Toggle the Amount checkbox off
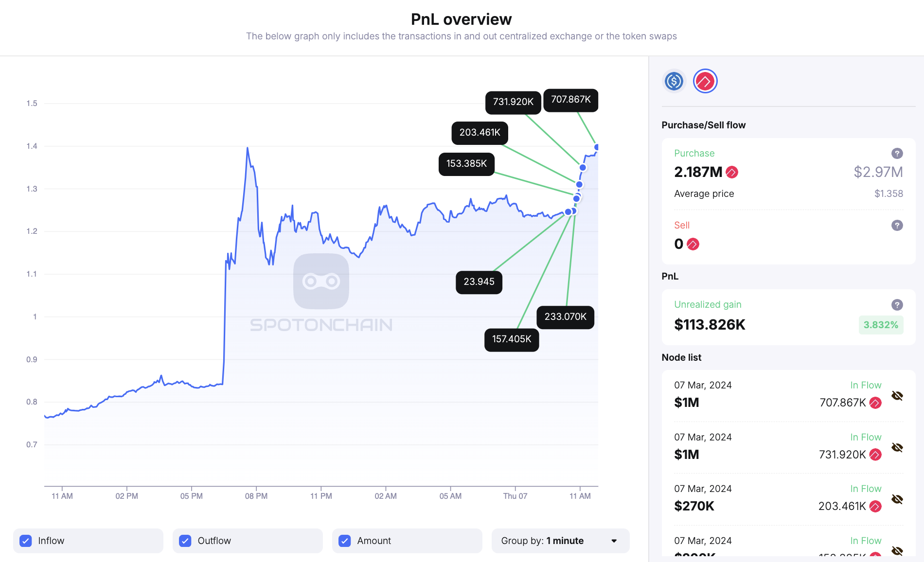The height and width of the screenshot is (562, 924). [345, 540]
